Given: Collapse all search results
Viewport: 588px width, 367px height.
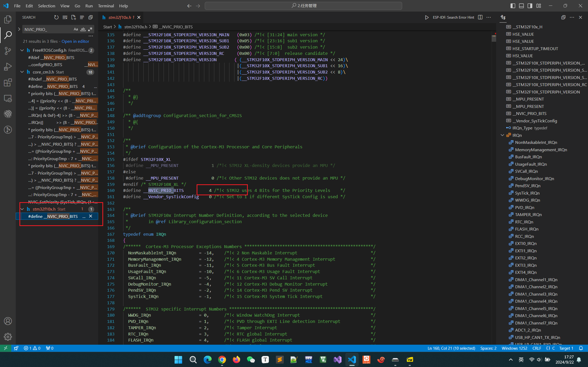Looking at the screenshot, I should pyautogui.click(x=91, y=17).
